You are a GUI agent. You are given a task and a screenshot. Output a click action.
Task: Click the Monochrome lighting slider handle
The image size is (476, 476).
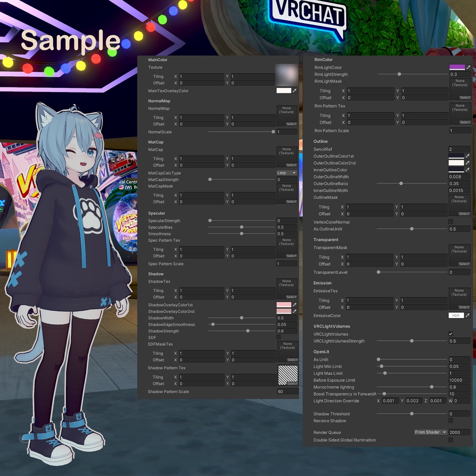click(432, 387)
